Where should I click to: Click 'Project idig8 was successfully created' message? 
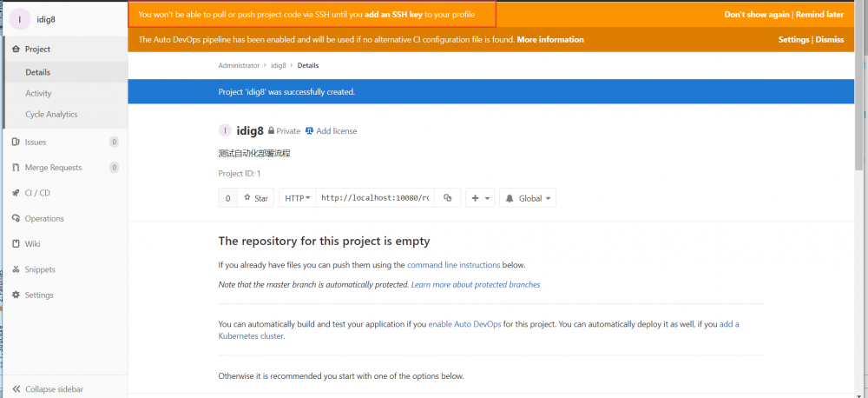point(286,91)
